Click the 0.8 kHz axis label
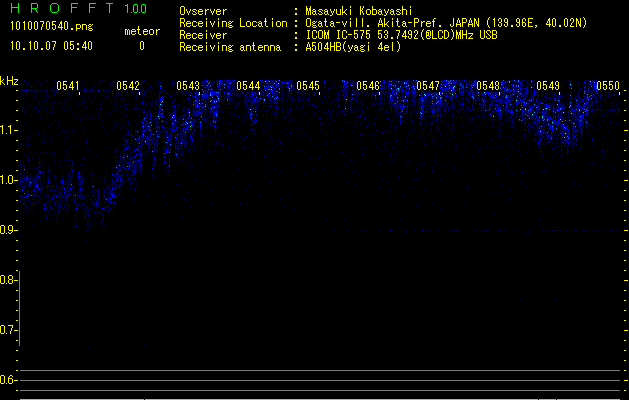This screenshot has height=400, width=629. [x=8, y=280]
